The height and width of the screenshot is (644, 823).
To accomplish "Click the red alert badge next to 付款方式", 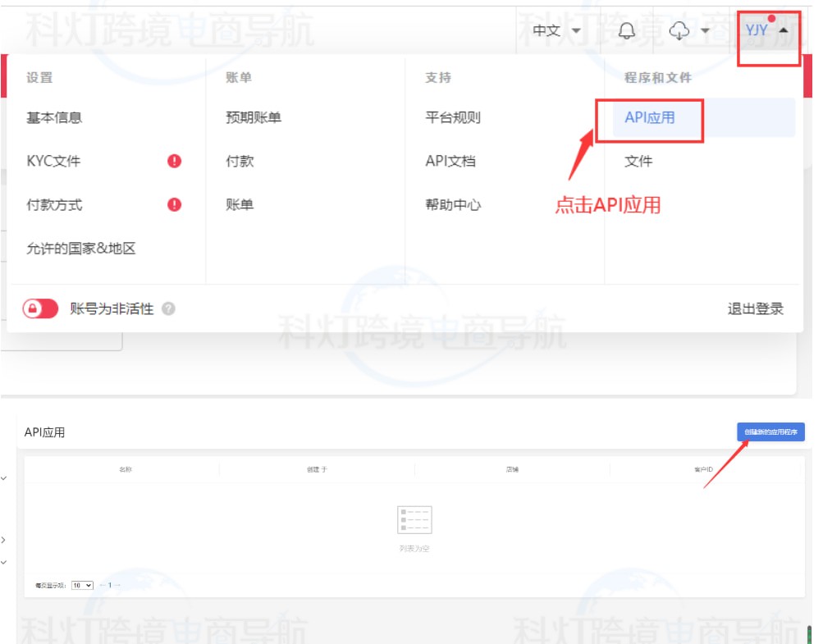I will 174,204.
